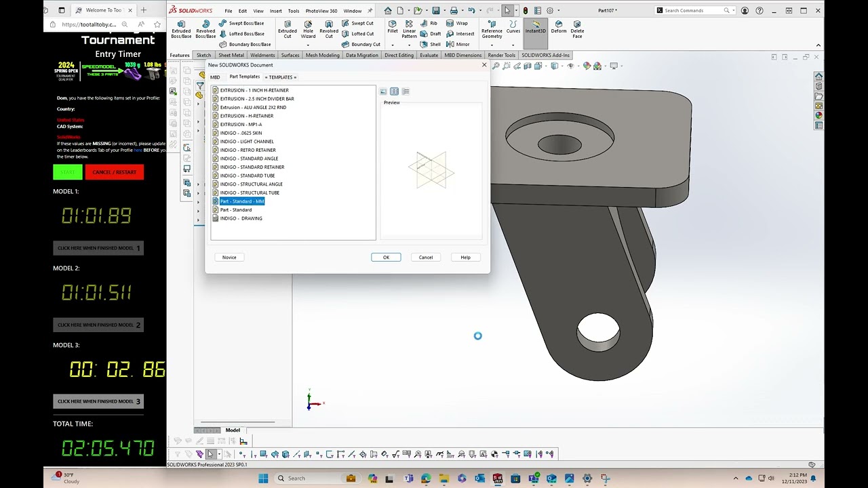The height and width of the screenshot is (488, 868).
Task: Open the Select tool dropdown arrow
Action: tap(515, 10)
